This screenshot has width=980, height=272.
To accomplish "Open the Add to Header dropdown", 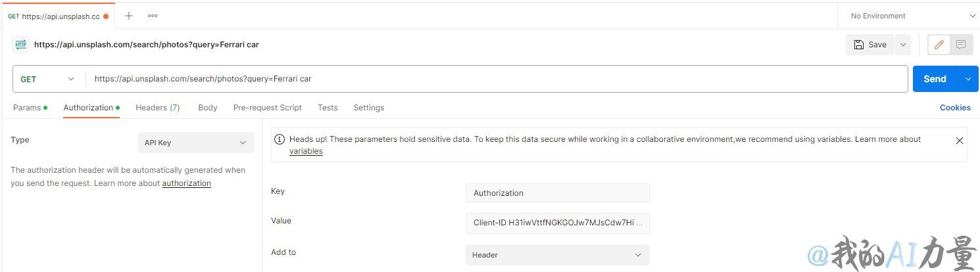I will [x=557, y=255].
